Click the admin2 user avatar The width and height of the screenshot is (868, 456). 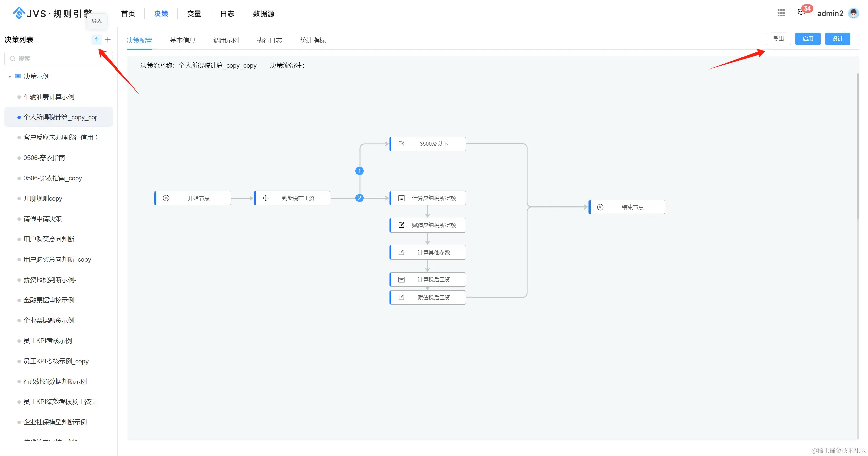853,13
